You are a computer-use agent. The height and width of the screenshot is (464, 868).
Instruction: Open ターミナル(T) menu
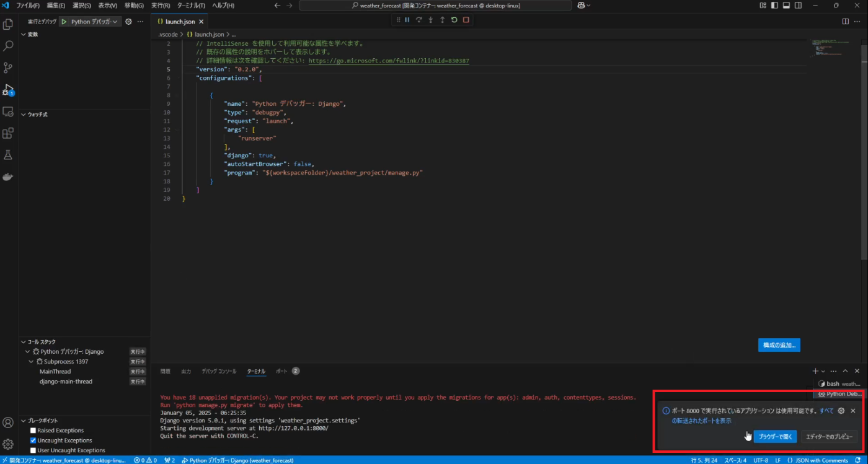[x=191, y=5]
